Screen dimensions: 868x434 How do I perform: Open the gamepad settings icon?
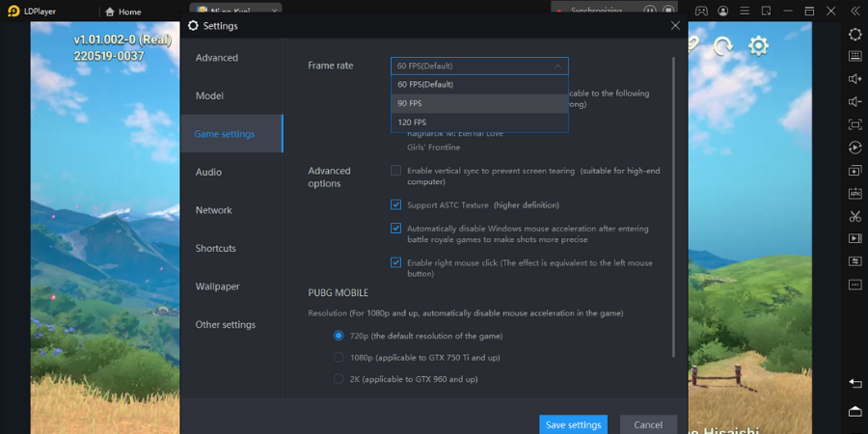[701, 11]
